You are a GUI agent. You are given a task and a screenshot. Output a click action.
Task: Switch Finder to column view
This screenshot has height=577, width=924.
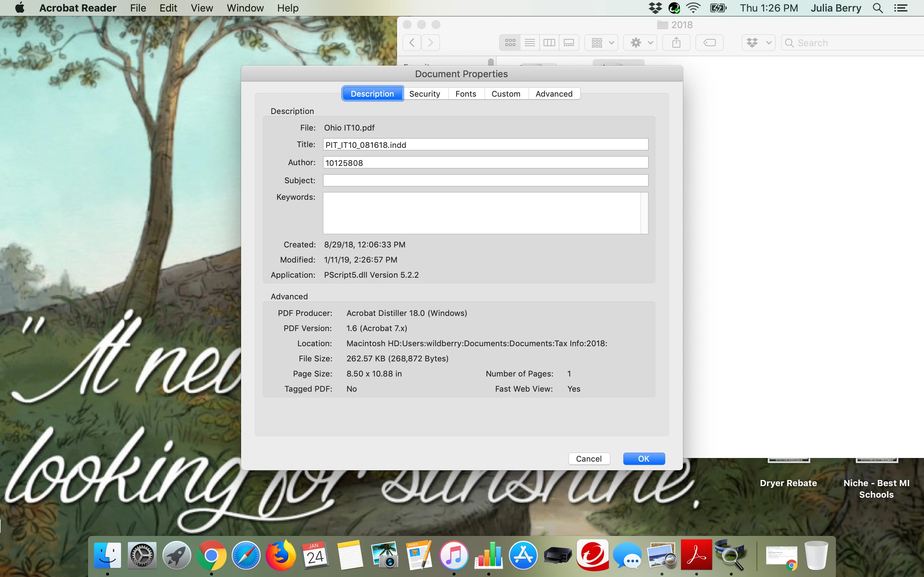click(x=549, y=42)
